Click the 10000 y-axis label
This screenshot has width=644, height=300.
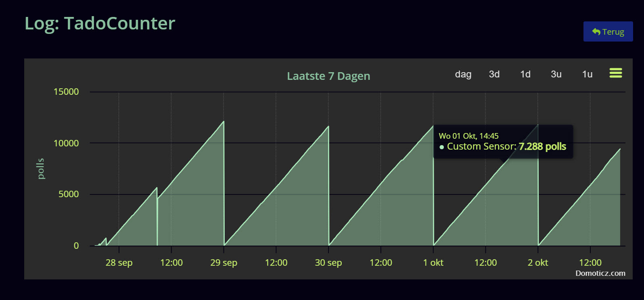pyautogui.click(x=66, y=143)
